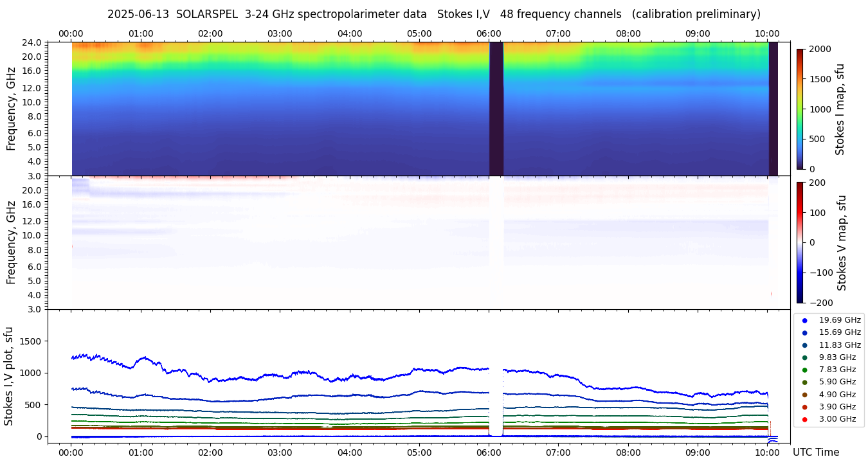Select the 15.69 GHz legend dot
The height and width of the screenshot is (466, 868).
click(804, 332)
